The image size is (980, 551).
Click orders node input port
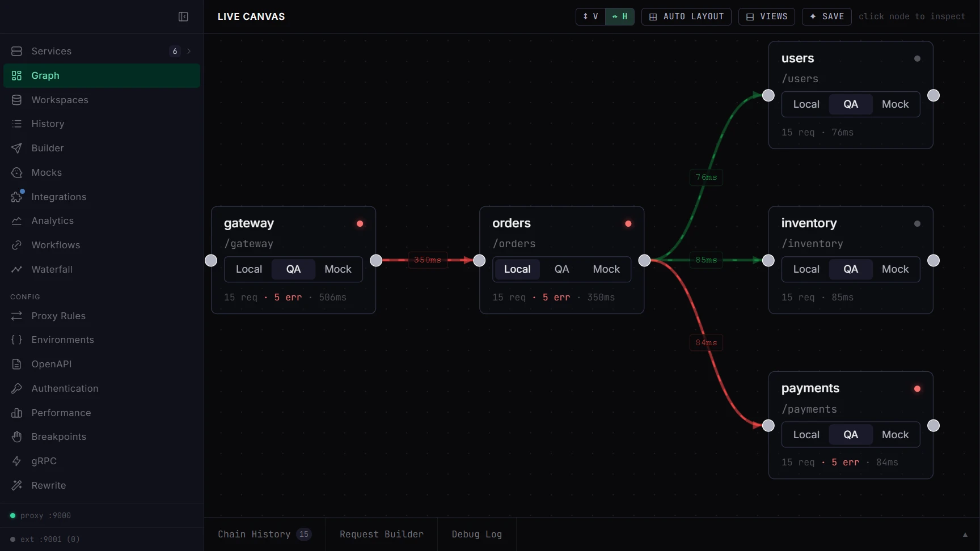479,260
